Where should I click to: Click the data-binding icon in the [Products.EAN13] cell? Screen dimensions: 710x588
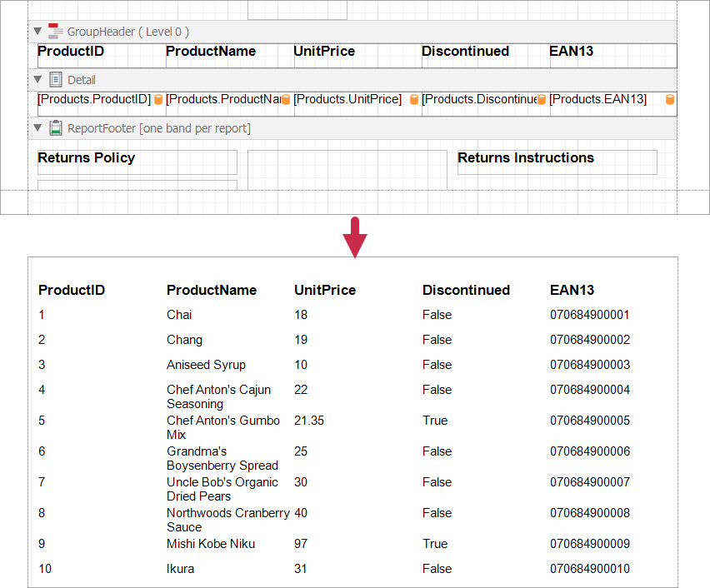pyautogui.click(x=670, y=100)
